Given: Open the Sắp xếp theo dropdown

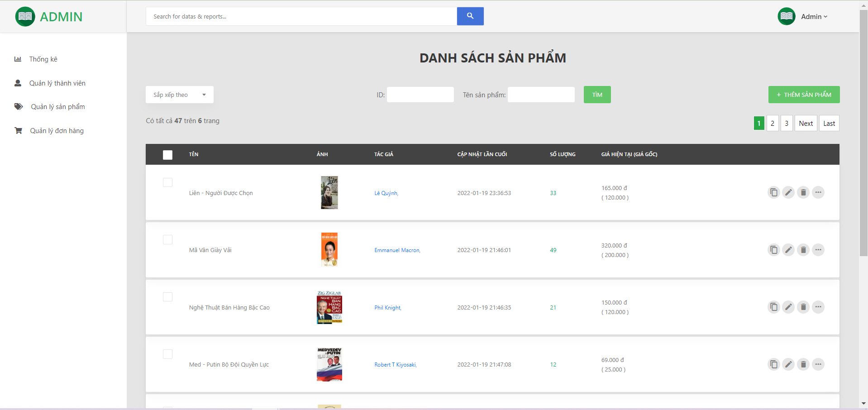Looking at the screenshot, I should [179, 95].
